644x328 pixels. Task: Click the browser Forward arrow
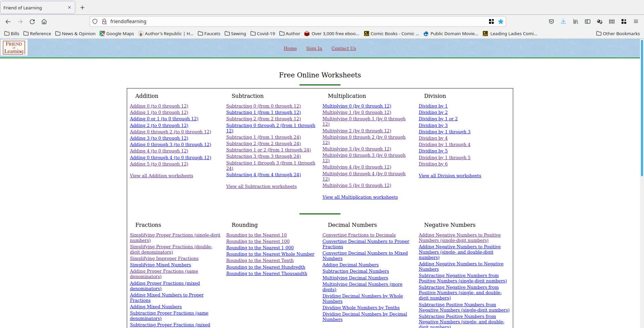coord(20,21)
